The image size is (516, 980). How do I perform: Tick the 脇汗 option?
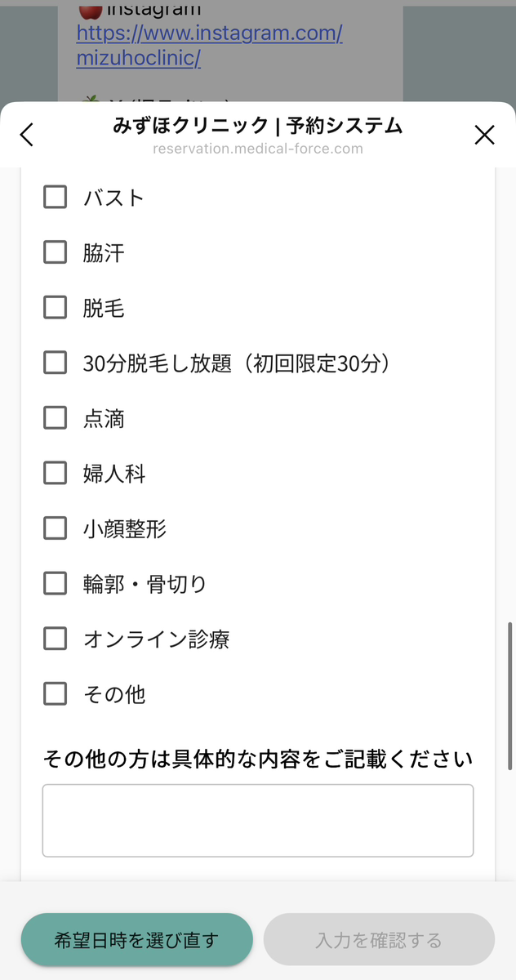[x=55, y=252]
